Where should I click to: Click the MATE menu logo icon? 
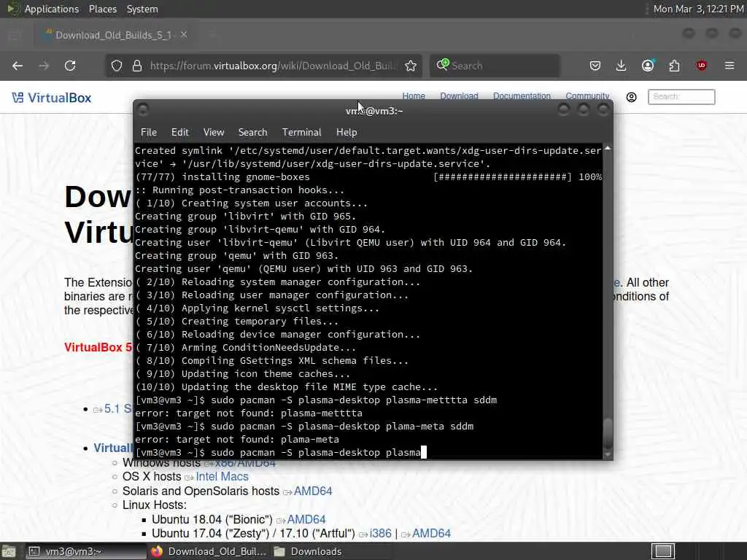click(12, 9)
